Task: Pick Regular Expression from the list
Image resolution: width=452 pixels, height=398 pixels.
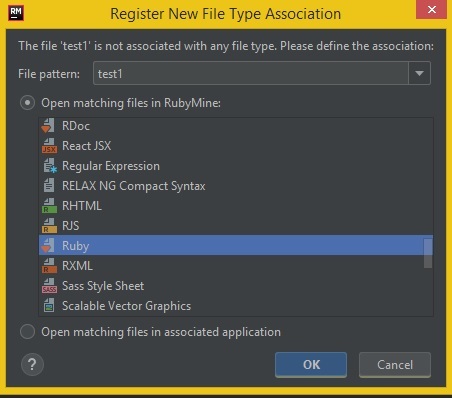Action: [236, 166]
